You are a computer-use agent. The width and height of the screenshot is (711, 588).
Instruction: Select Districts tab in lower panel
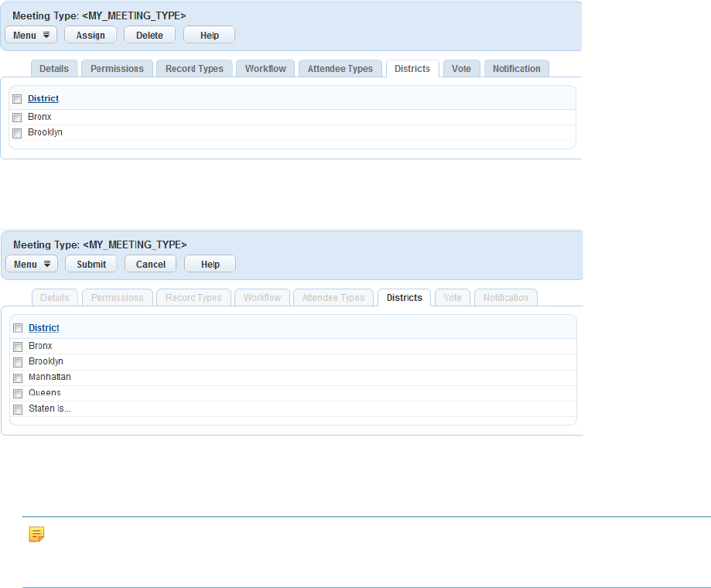(x=404, y=298)
